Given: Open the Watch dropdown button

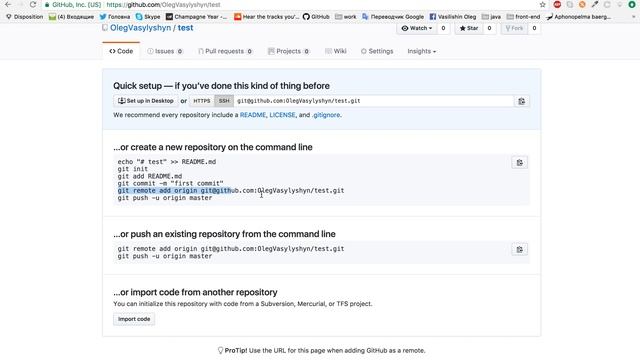Looking at the screenshot, I should click(417, 28).
